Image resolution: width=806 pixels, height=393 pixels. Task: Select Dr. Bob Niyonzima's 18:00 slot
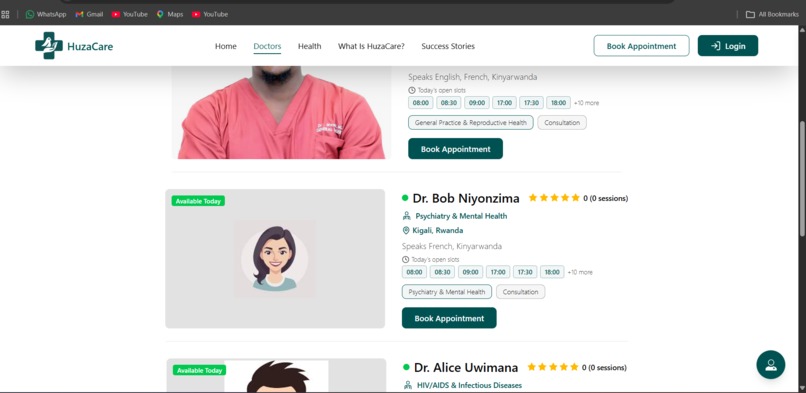pos(553,272)
